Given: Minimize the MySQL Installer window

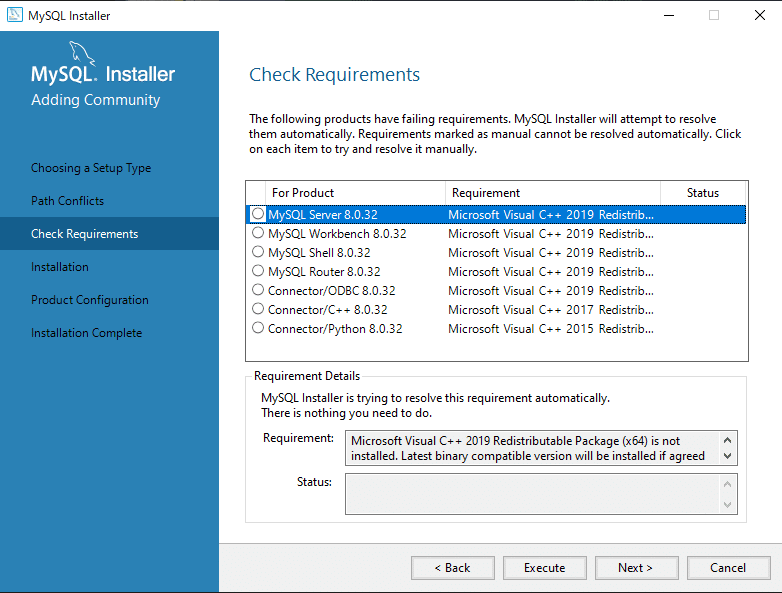Looking at the screenshot, I should [x=669, y=15].
